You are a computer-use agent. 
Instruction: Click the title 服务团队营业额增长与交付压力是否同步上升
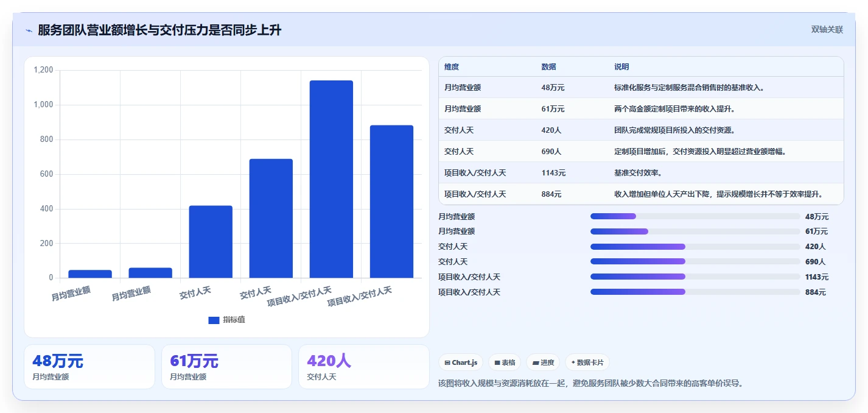click(159, 30)
